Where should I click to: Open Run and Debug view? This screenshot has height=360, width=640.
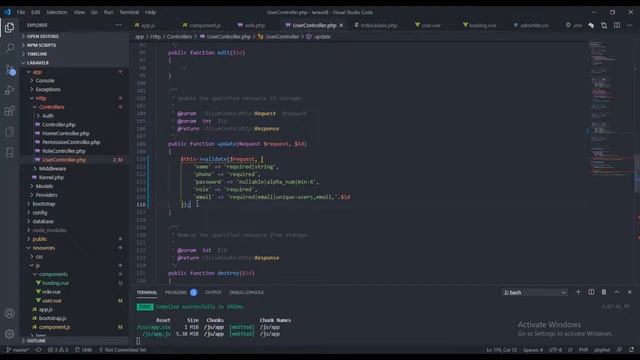click(9, 90)
